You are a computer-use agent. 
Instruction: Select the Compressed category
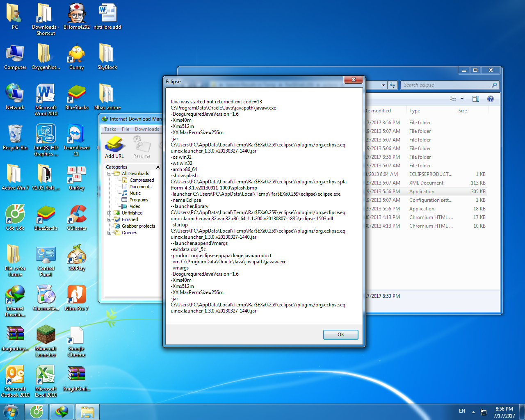[x=142, y=180]
